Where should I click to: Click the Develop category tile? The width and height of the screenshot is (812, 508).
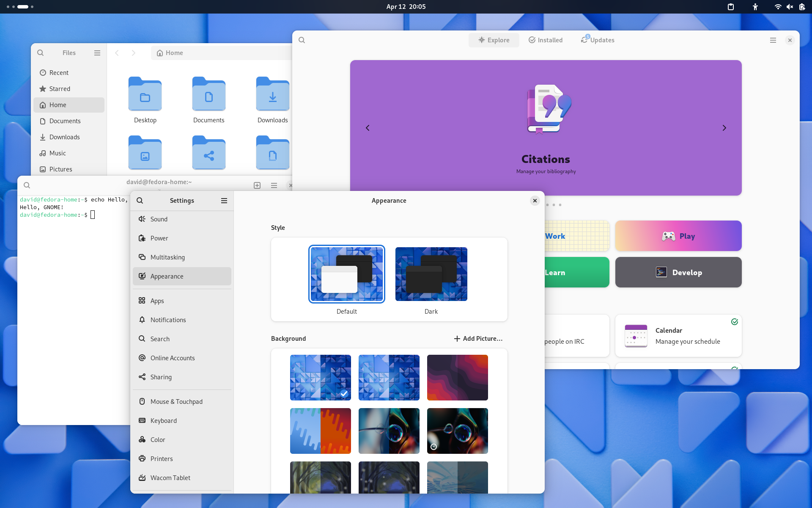point(678,272)
